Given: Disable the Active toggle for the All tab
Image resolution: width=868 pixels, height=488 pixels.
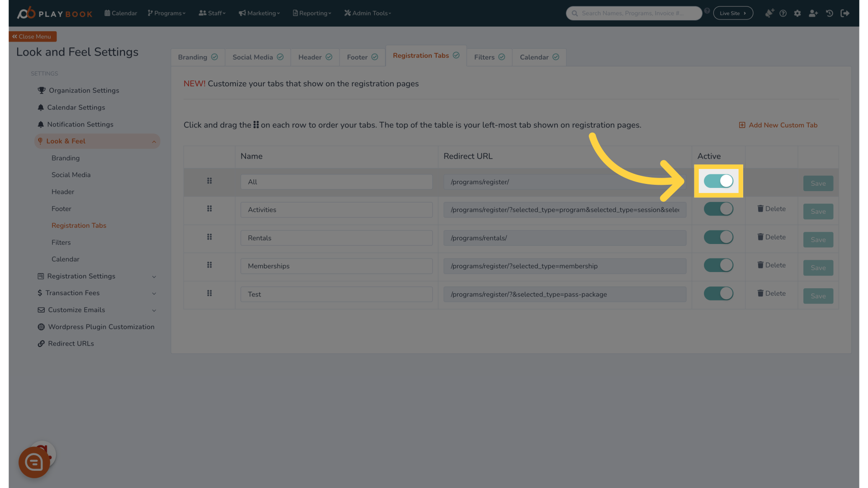Looking at the screenshot, I should click(718, 181).
